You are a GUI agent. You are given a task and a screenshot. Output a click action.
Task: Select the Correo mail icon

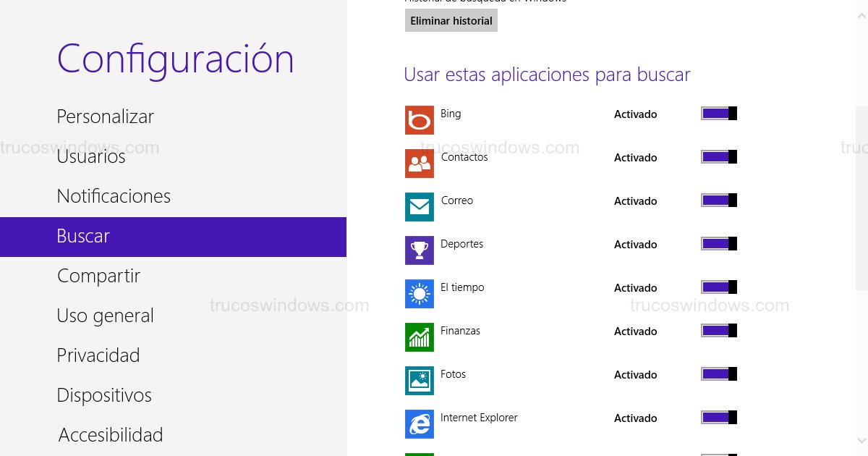tap(420, 207)
